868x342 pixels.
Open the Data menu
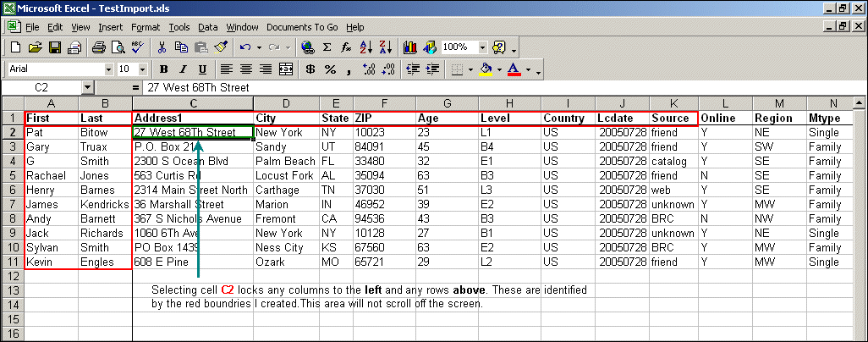coord(208,27)
